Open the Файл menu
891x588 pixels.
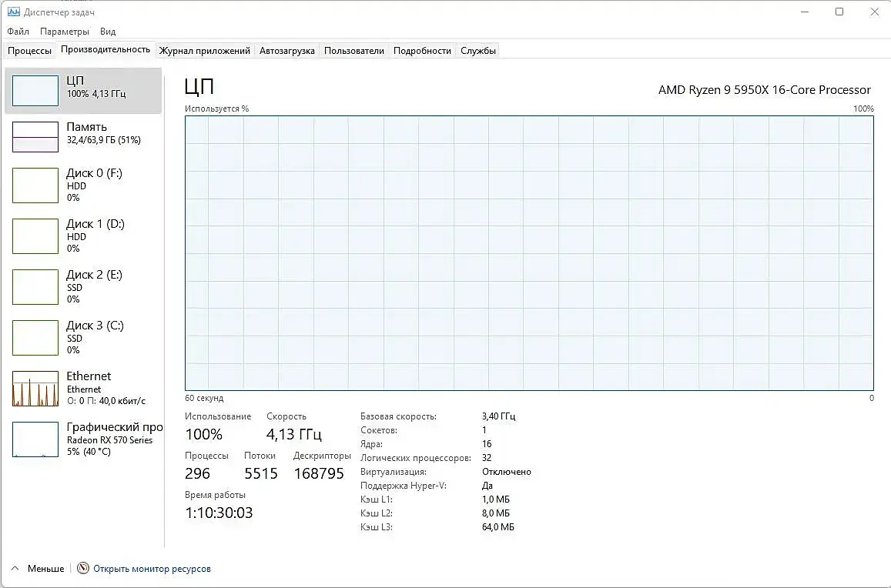[x=18, y=32]
